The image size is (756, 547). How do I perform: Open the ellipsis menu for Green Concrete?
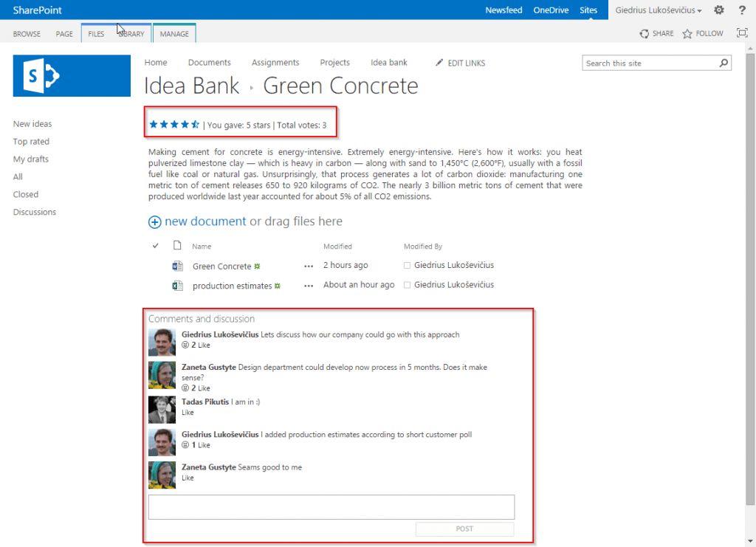[x=308, y=265]
